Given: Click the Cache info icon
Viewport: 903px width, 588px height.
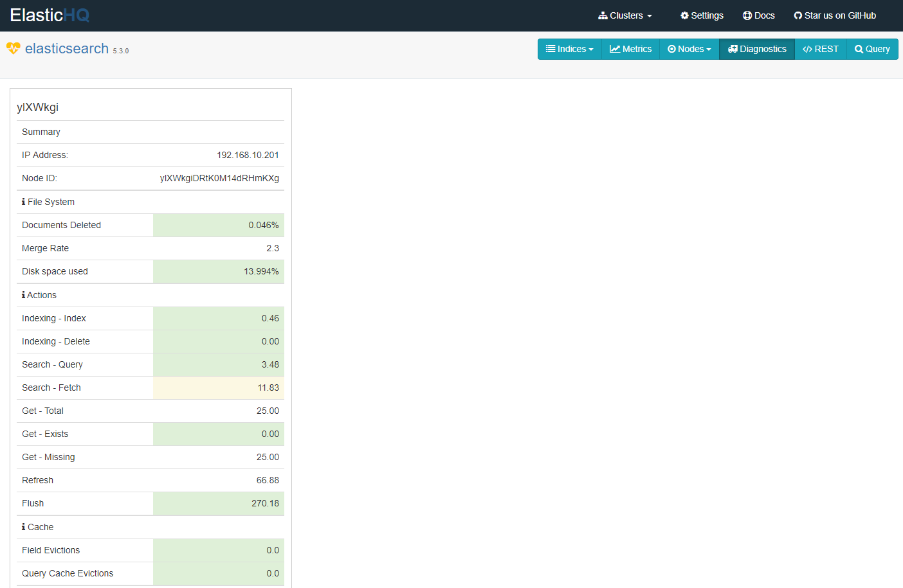Looking at the screenshot, I should [24, 527].
